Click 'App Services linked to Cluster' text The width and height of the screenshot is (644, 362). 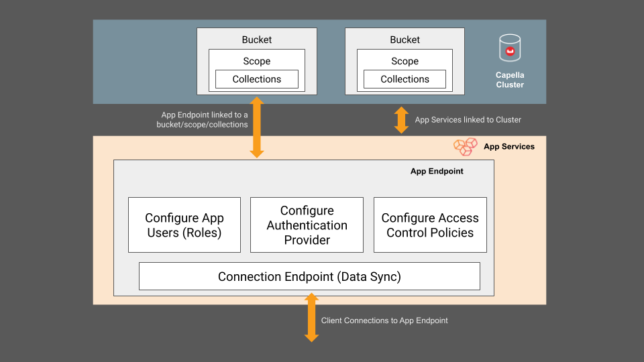(468, 120)
